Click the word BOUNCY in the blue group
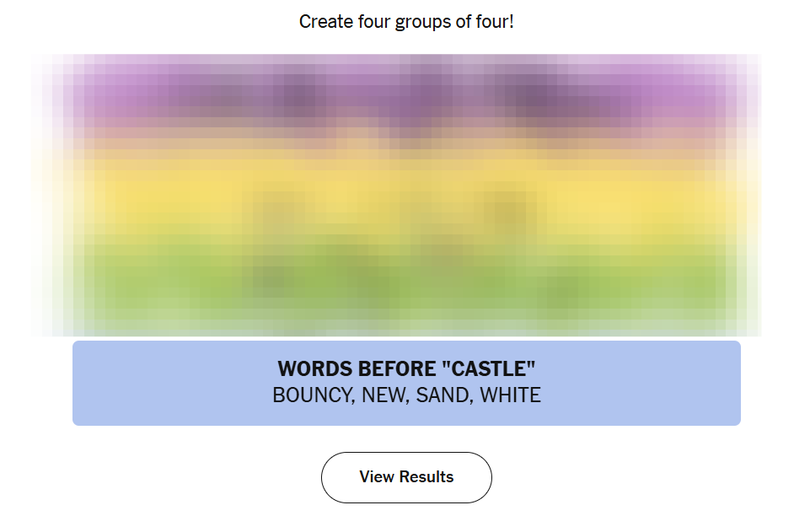Screen dimensions: 810x532 (x=312, y=395)
